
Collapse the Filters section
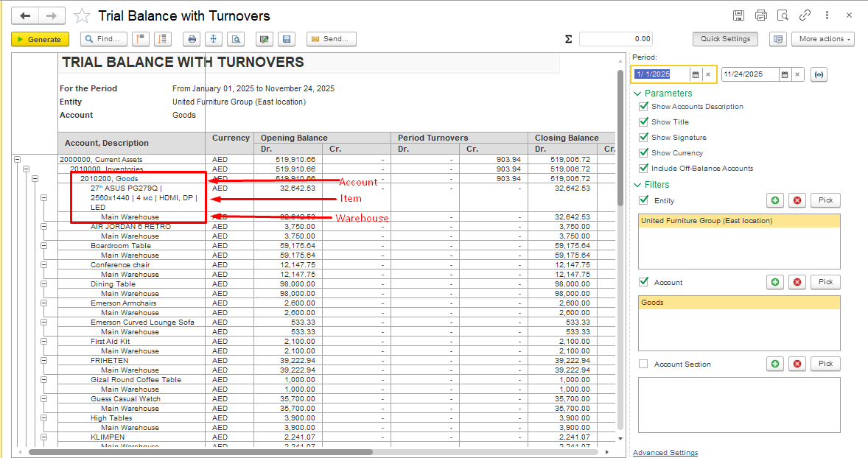(637, 185)
